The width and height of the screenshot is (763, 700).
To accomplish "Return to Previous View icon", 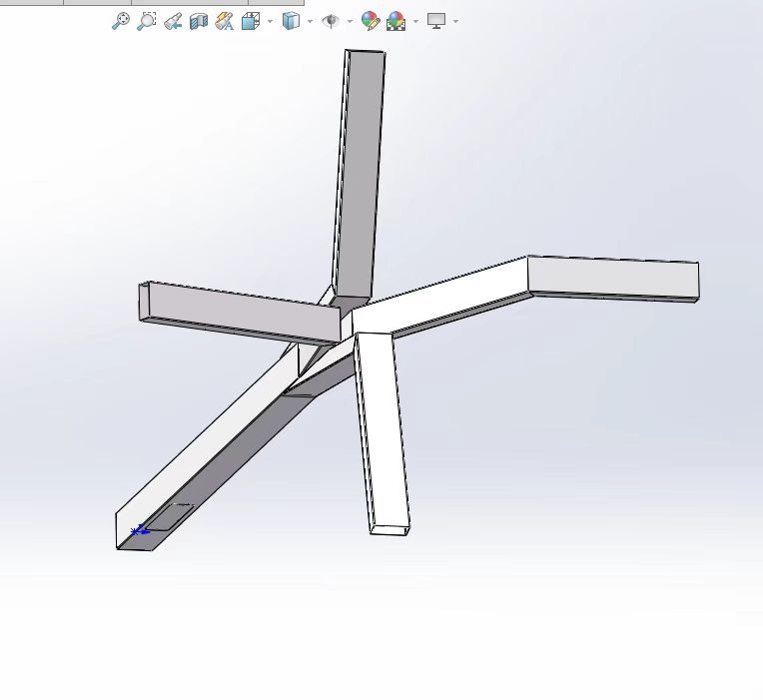I will 173,21.
